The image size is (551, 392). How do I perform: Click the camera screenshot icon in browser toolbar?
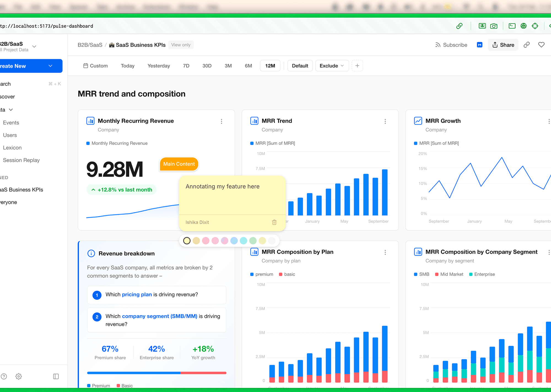pos(494,26)
